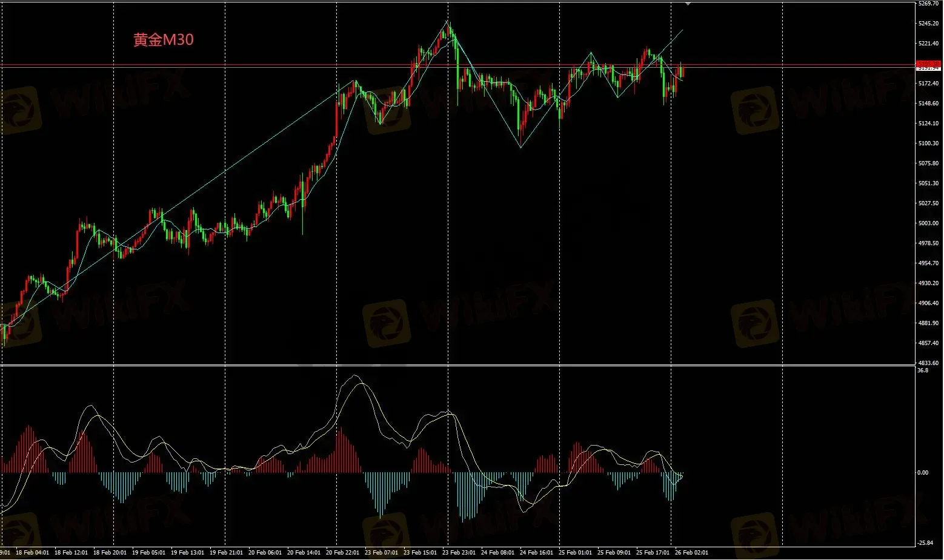Click the '20 Feb 14:01' time label
The width and height of the screenshot is (944, 560).
click(x=304, y=553)
